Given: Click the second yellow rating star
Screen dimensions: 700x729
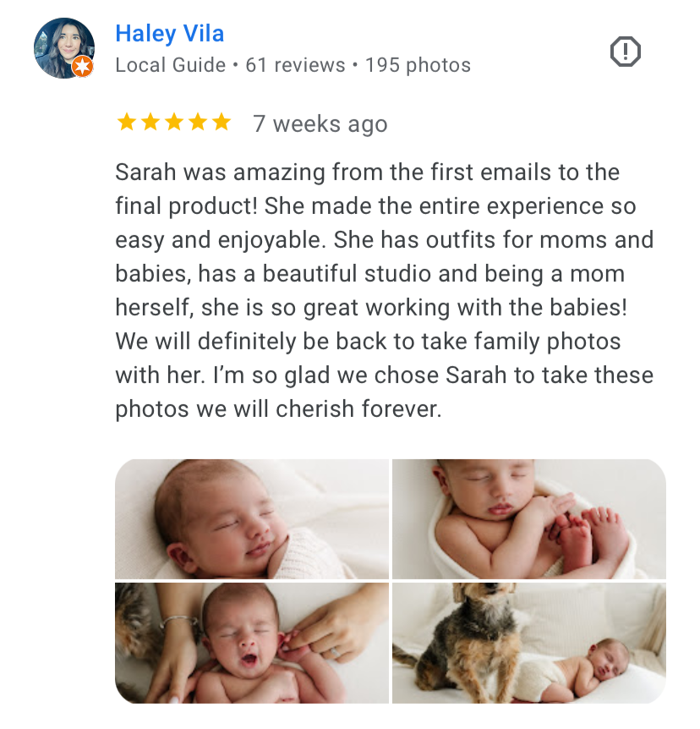Looking at the screenshot, I should click(150, 123).
